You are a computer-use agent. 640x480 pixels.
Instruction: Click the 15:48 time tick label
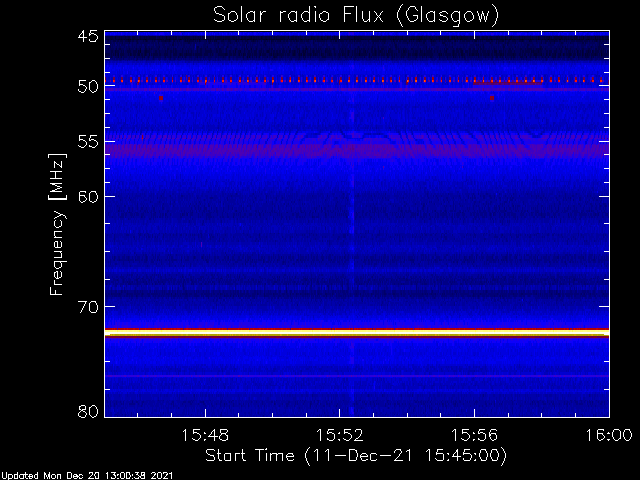point(205,435)
